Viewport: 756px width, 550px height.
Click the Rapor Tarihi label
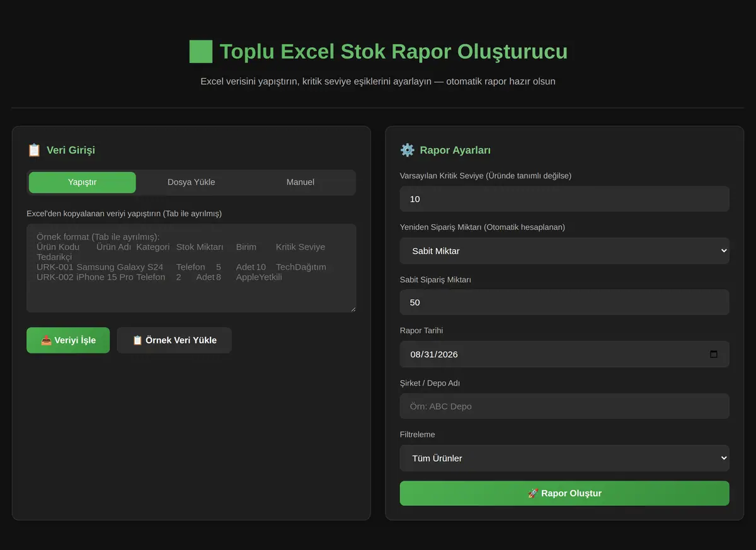tap(421, 331)
